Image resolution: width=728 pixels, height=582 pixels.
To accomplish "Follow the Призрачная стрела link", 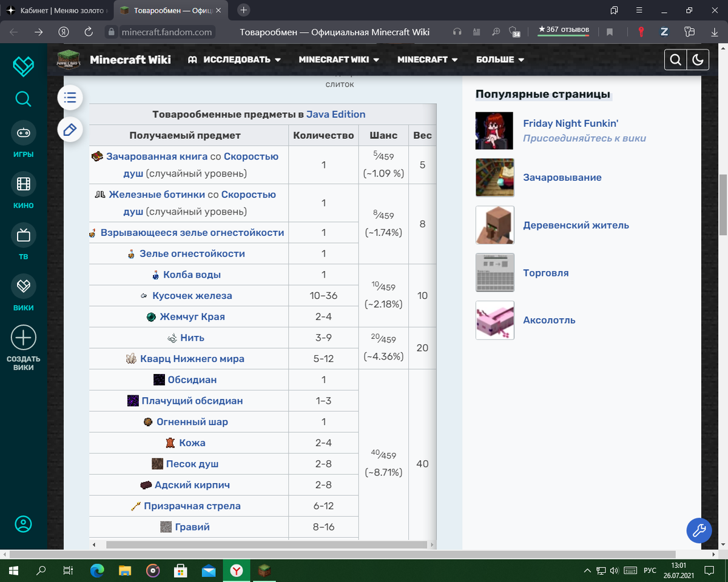I will pyautogui.click(x=192, y=506).
